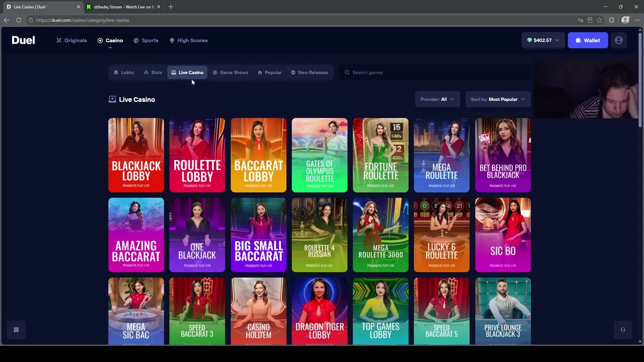Click the browser back arrow
Image resolution: width=644 pixels, height=362 pixels.
[x=6, y=20]
